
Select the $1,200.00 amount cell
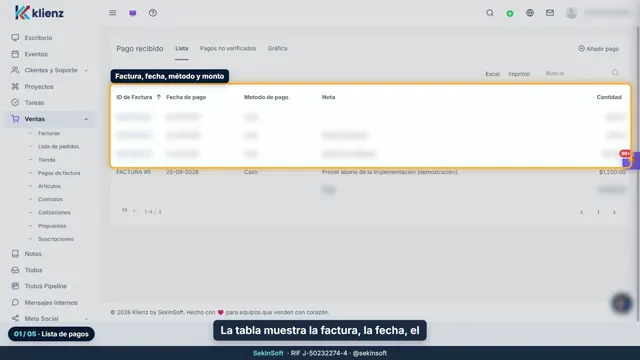pos(612,172)
